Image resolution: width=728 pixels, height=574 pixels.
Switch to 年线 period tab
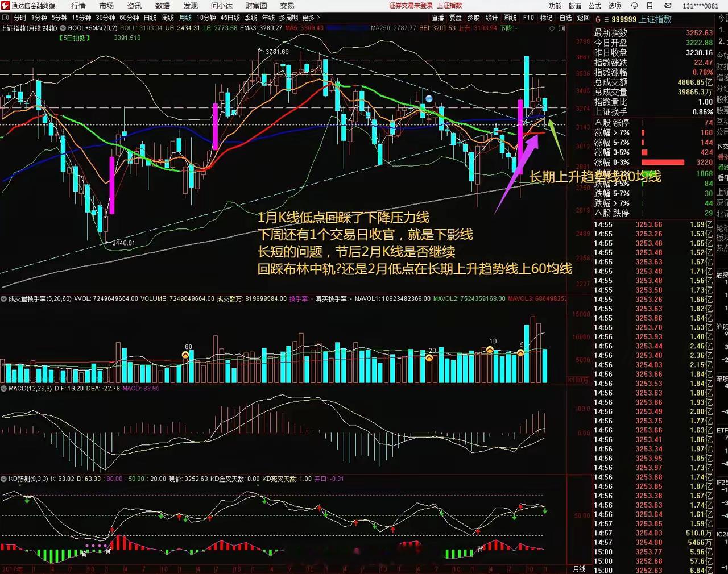268,18
